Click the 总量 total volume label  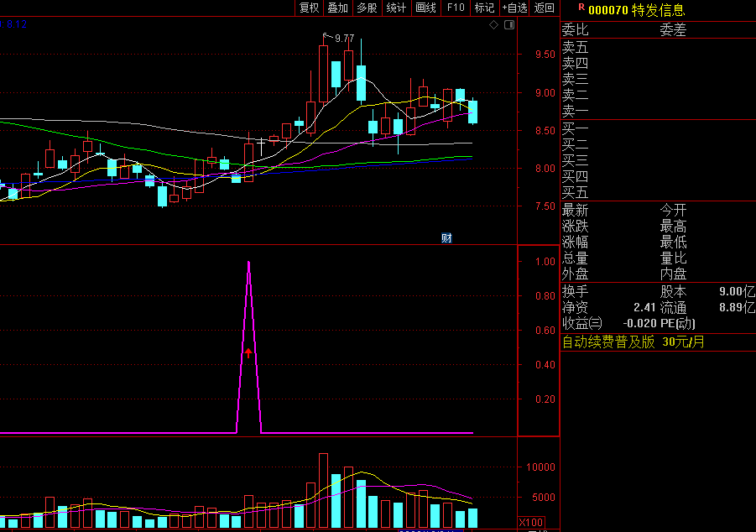tap(576, 258)
